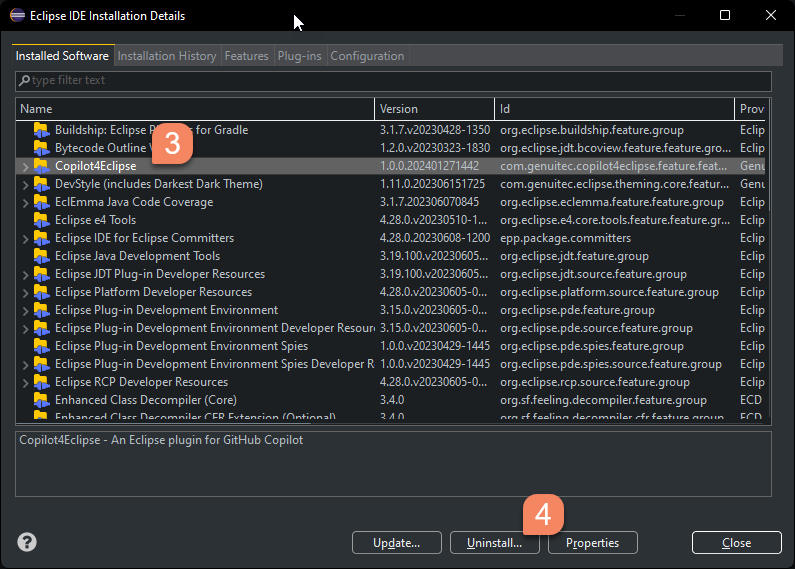Viewport: 795px width, 569px height.
Task: Click the Eclipse JDT Plug-in Developer Resources icon
Action: [x=42, y=274]
